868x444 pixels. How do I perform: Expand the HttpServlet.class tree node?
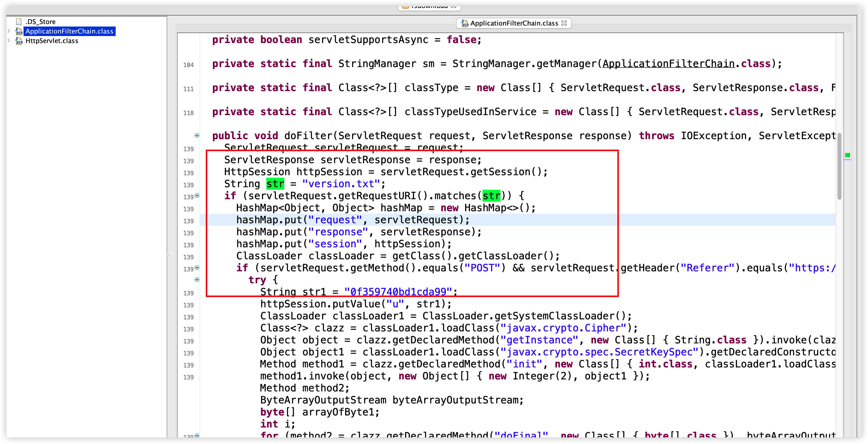point(9,41)
